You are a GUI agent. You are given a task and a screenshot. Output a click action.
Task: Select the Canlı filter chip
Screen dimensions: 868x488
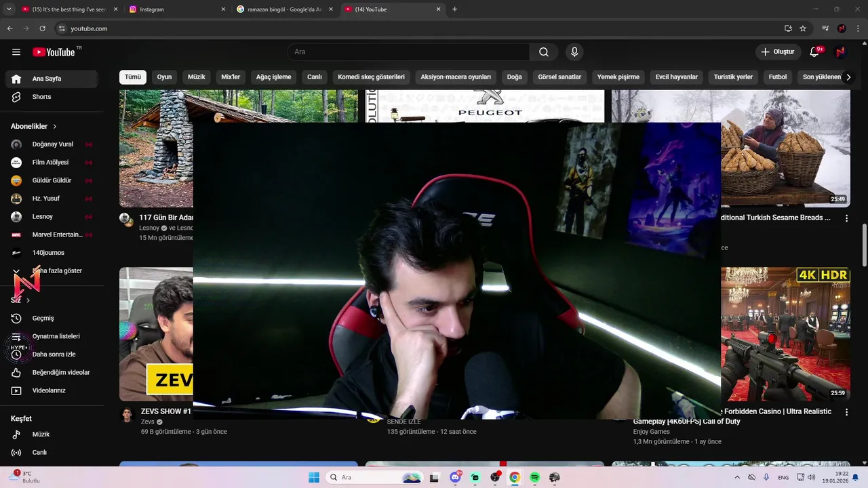315,77
